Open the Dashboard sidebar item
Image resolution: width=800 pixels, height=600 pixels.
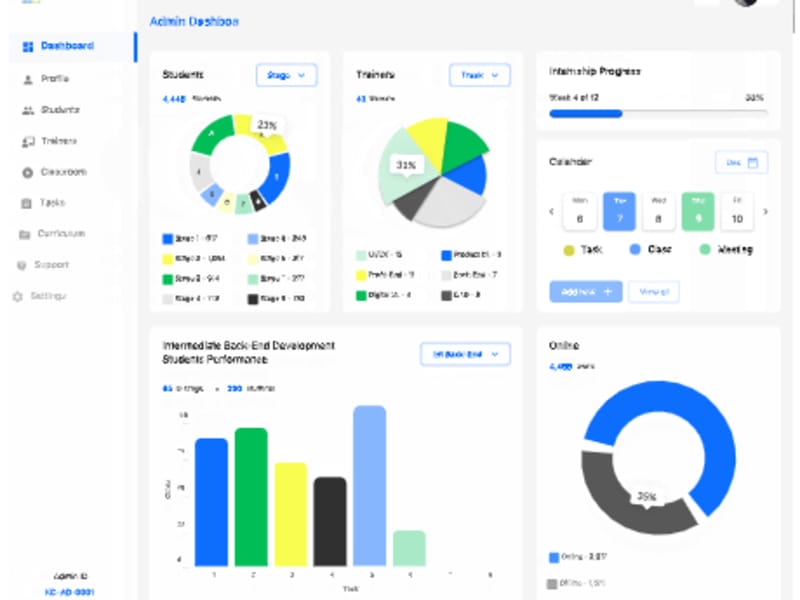click(72, 46)
